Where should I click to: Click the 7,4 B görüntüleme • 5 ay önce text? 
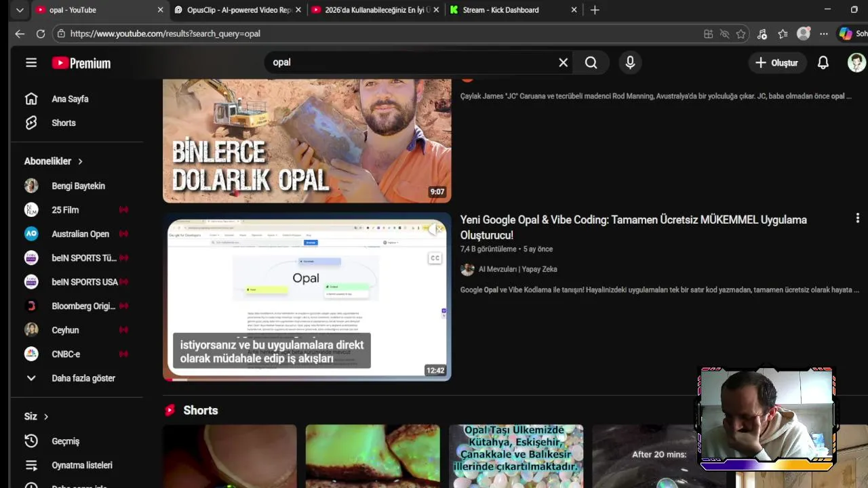click(507, 249)
